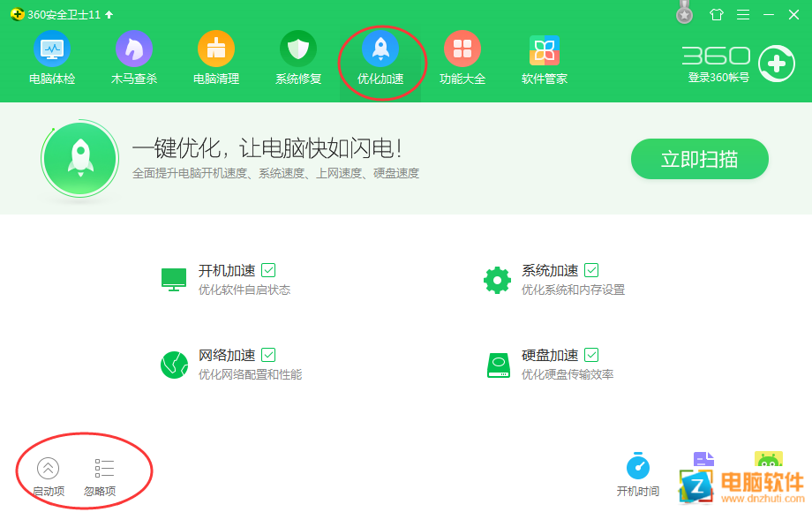Click 登录360帐号 login link

pos(718,78)
